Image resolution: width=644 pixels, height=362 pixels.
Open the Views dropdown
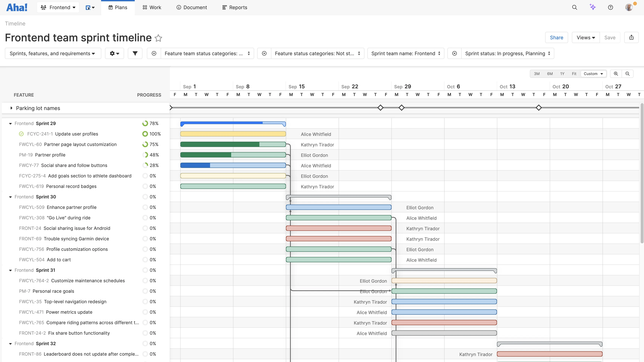pyautogui.click(x=586, y=38)
